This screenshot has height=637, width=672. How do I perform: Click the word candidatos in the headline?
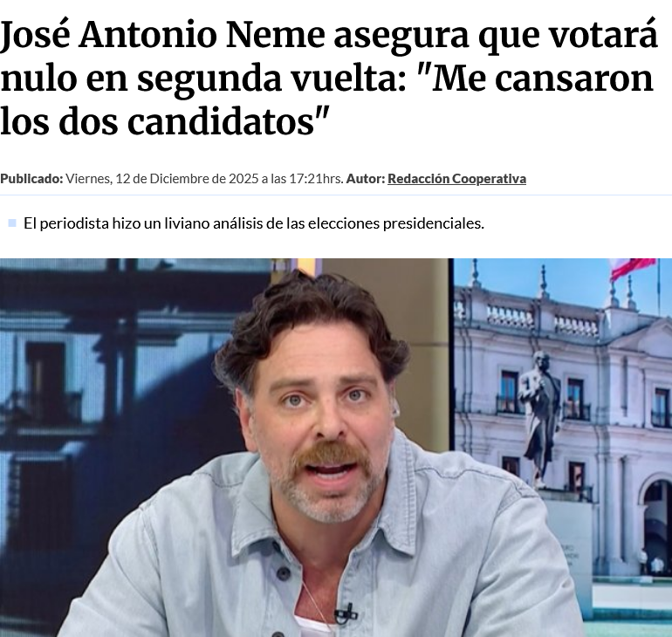pyautogui.click(x=221, y=121)
